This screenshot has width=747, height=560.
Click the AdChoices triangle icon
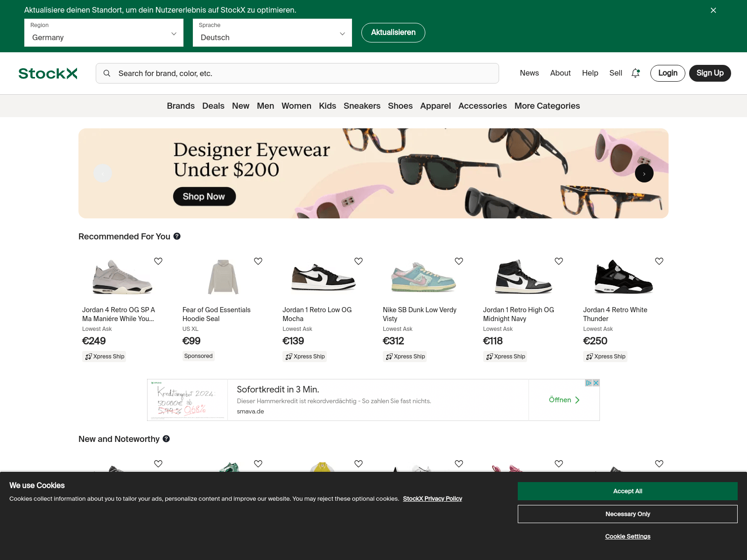(589, 383)
